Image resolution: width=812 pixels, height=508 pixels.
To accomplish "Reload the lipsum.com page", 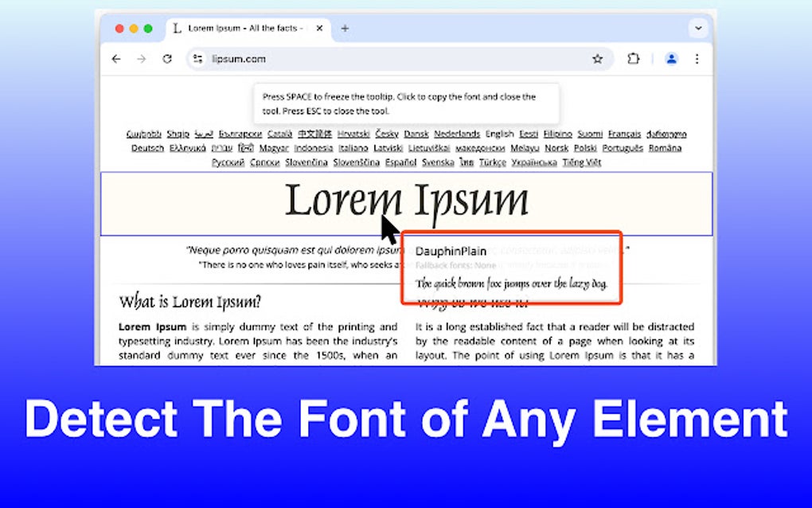I will coord(167,59).
